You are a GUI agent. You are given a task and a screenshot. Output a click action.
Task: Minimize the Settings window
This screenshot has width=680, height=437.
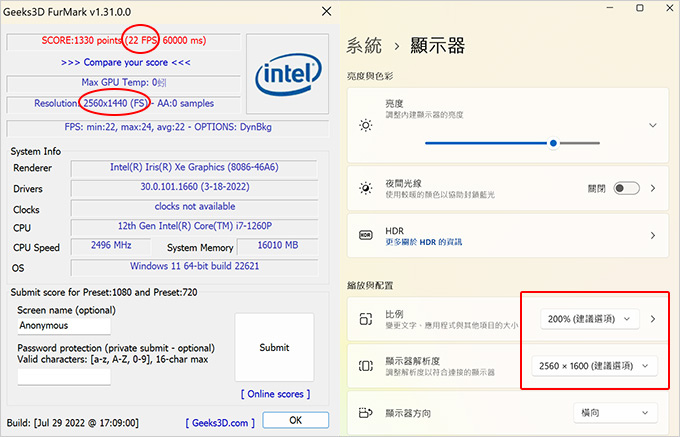pos(610,8)
